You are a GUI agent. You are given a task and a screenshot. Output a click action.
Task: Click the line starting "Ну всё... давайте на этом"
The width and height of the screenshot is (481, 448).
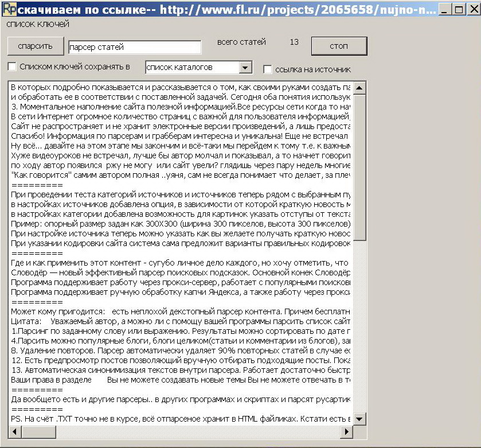coord(181,146)
